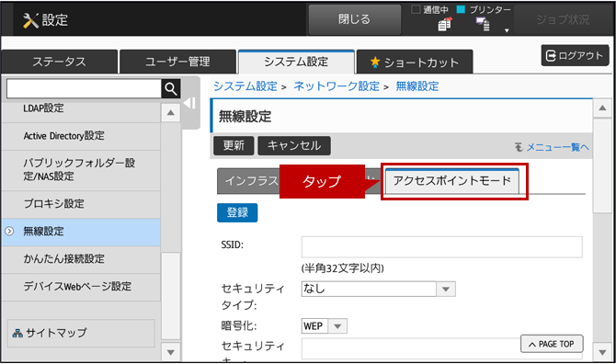The width and height of the screenshot is (616, 364).
Task: Click into the side menu search box
Action: [84, 89]
